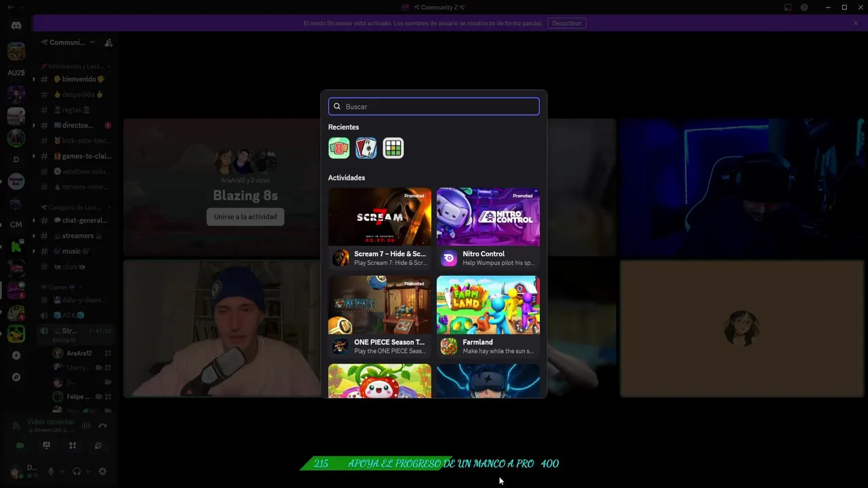Disconnect from voice with hang-up icon

click(102, 426)
